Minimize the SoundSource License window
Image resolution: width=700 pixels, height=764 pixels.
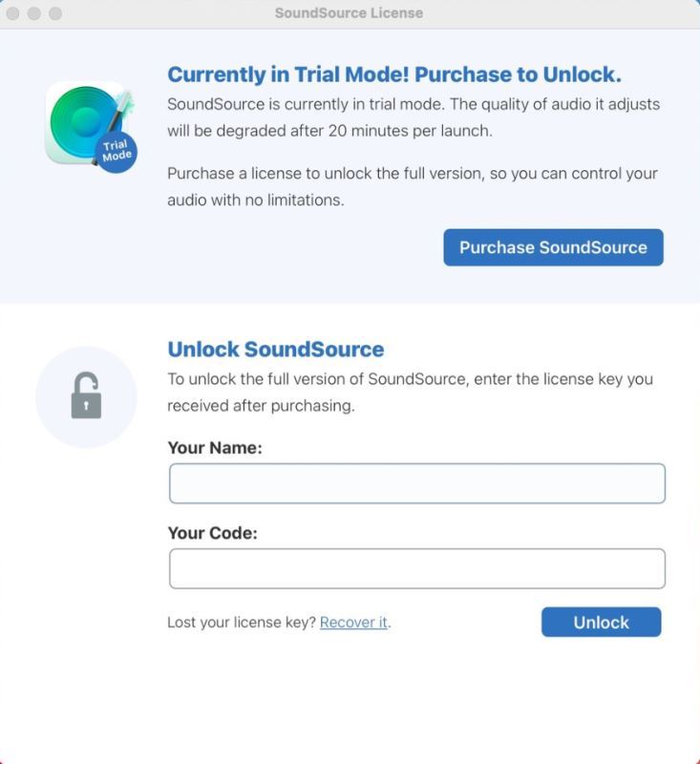click(x=34, y=13)
